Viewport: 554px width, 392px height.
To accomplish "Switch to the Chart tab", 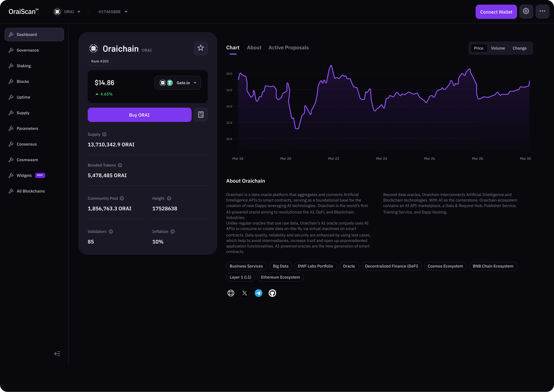I will point(233,48).
